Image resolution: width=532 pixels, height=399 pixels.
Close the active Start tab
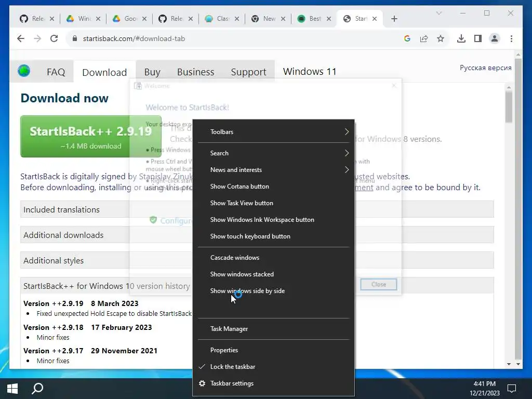tap(375, 19)
